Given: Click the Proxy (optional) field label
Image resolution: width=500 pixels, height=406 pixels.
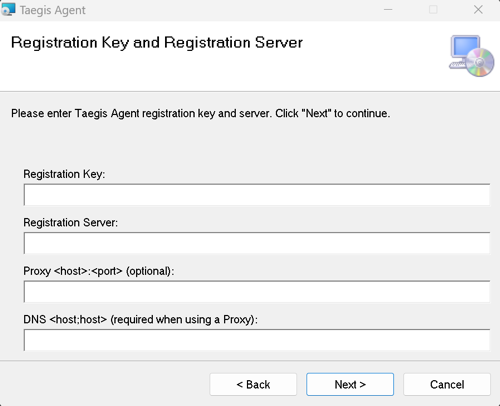Looking at the screenshot, I should [99, 271].
